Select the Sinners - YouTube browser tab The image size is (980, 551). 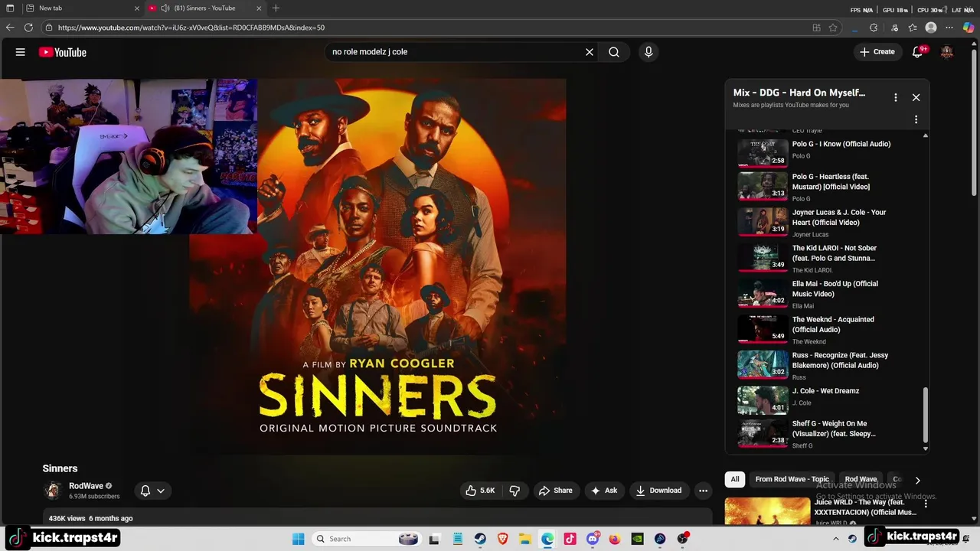[204, 8]
